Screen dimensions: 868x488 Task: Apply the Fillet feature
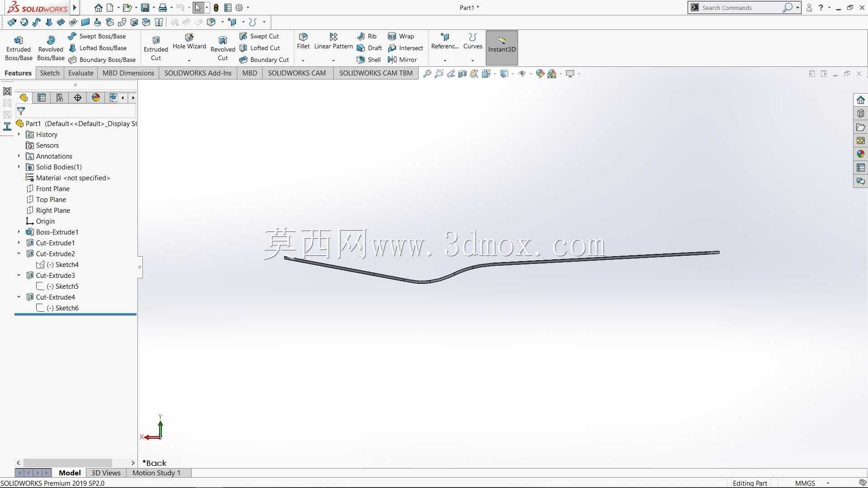[303, 42]
